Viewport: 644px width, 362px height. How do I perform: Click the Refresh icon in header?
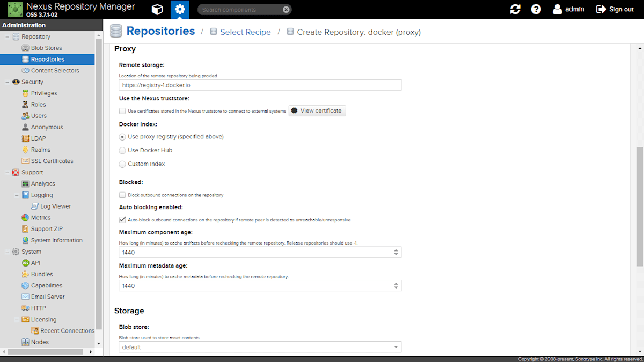click(515, 9)
